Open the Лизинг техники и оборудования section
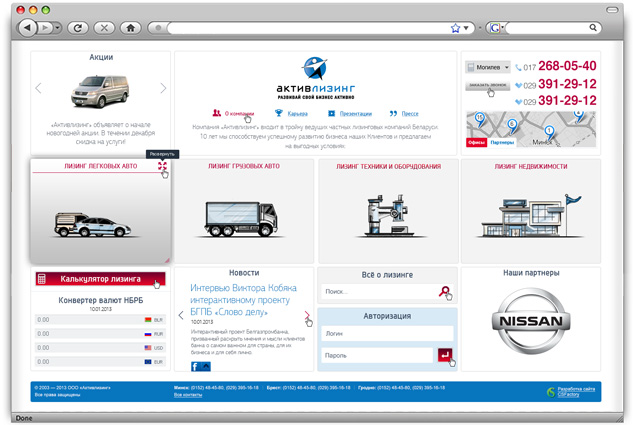Viewport: 634px width, 425px height. coord(389,166)
